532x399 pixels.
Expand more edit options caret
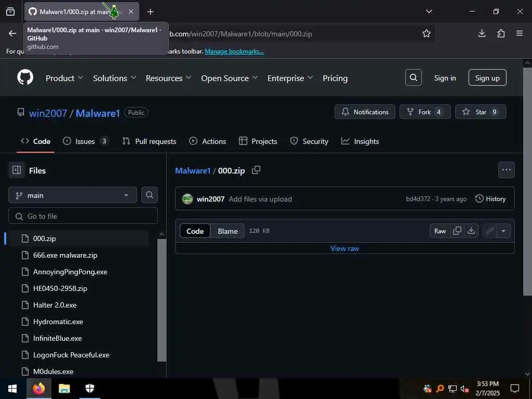tap(503, 231)
